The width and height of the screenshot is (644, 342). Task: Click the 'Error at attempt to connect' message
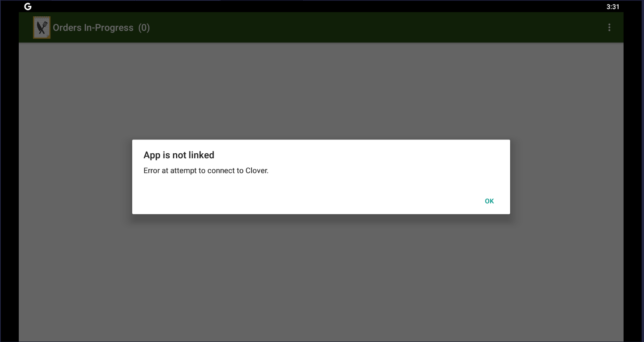click(206, 170)
